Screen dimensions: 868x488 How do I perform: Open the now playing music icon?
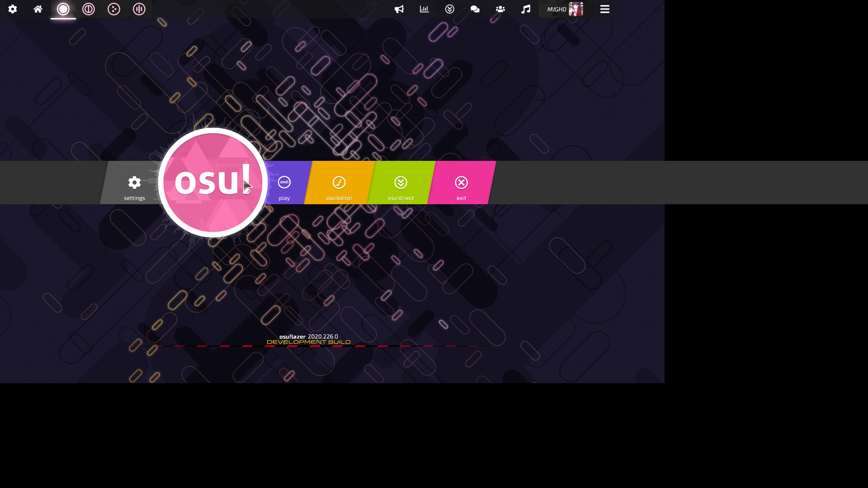pos(525,9)
